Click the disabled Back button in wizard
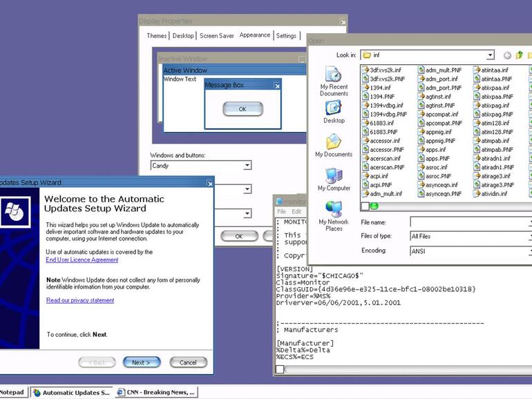This screenshot has width=532, height=399. [x=97, y=362]
